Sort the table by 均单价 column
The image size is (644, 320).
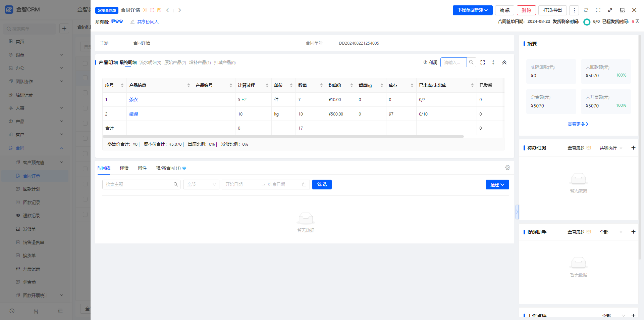point(351,86)
